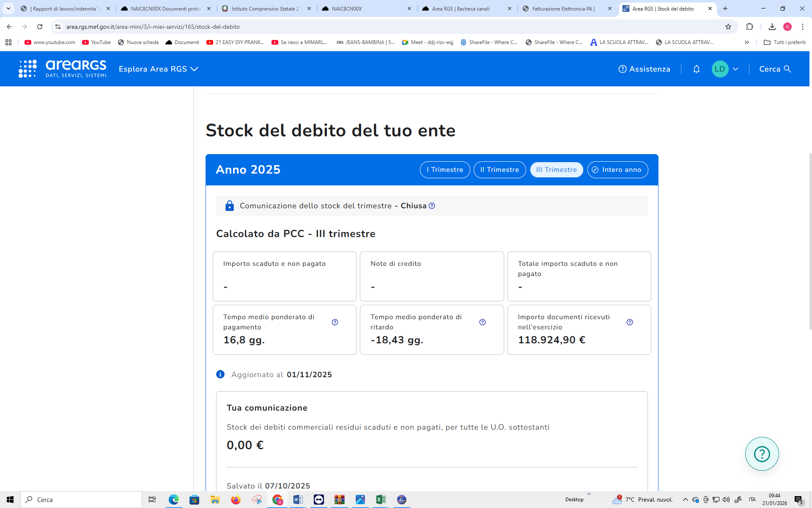Click info icon for Tempo medio di ritardo

coord(483,322)
